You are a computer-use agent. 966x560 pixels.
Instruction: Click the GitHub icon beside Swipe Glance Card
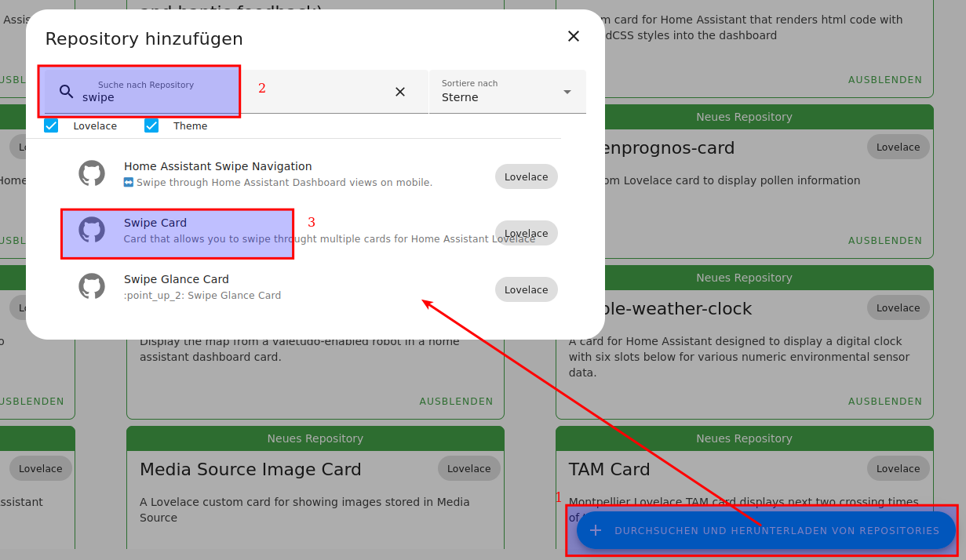[92, 286]
